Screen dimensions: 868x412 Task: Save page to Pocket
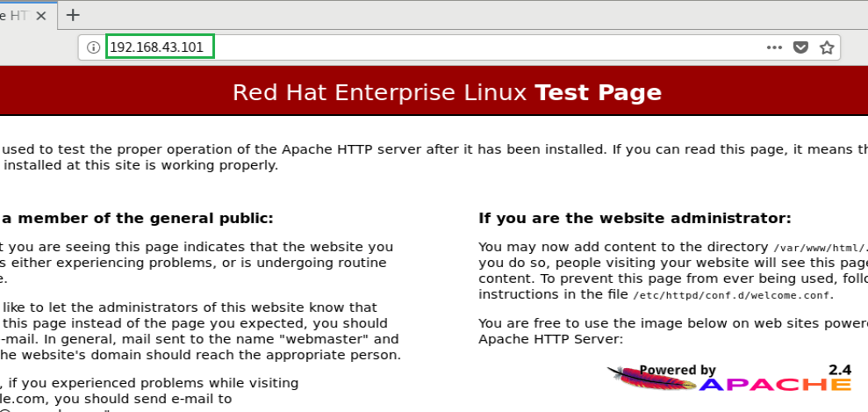800,47
